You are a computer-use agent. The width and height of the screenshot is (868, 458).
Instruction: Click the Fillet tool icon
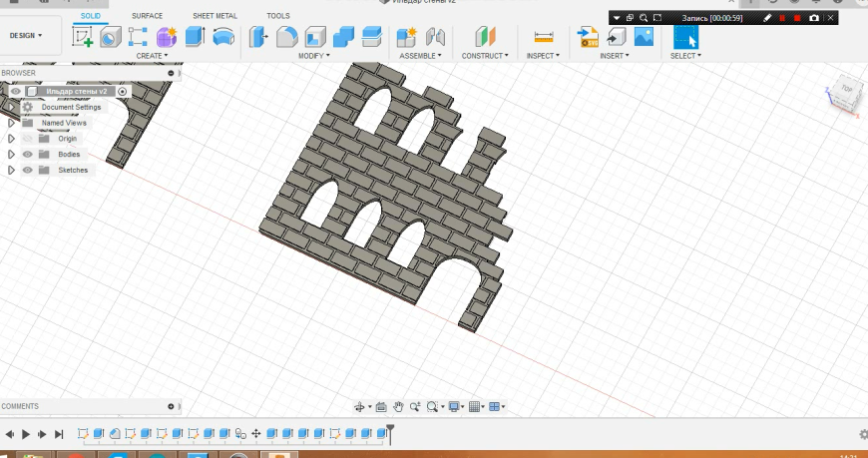coord(286,37)
